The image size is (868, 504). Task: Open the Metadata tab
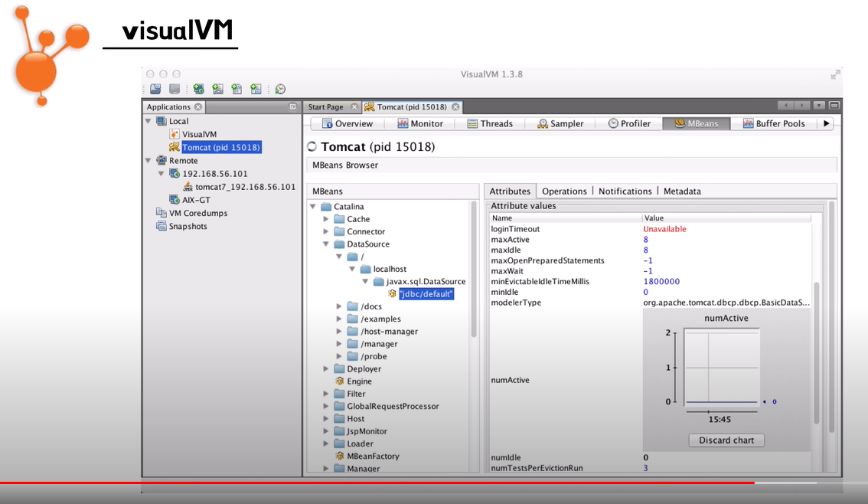(x=682, y=191)
